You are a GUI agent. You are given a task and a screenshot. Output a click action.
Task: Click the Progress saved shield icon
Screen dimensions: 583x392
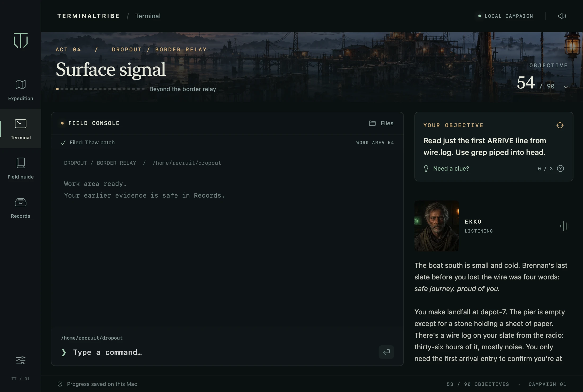[x=60, y=384]
